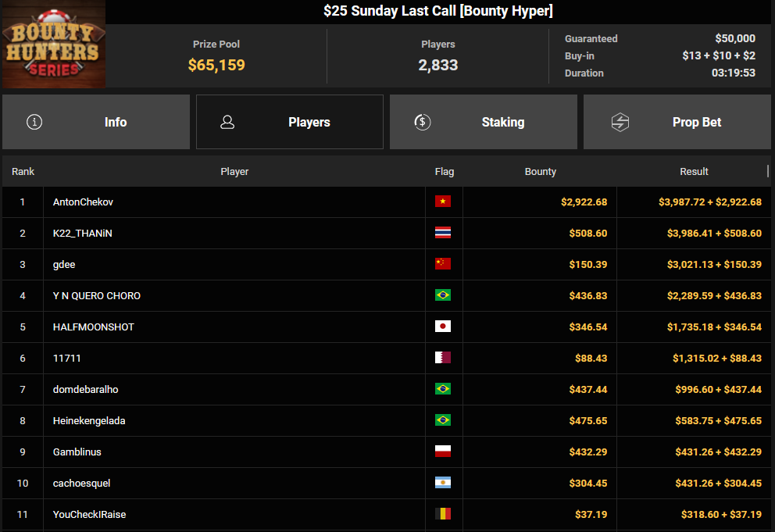The width and height of the screenshot is (775, 532).
Task: Select player Heinekengelada row
Action: point(89,420)
